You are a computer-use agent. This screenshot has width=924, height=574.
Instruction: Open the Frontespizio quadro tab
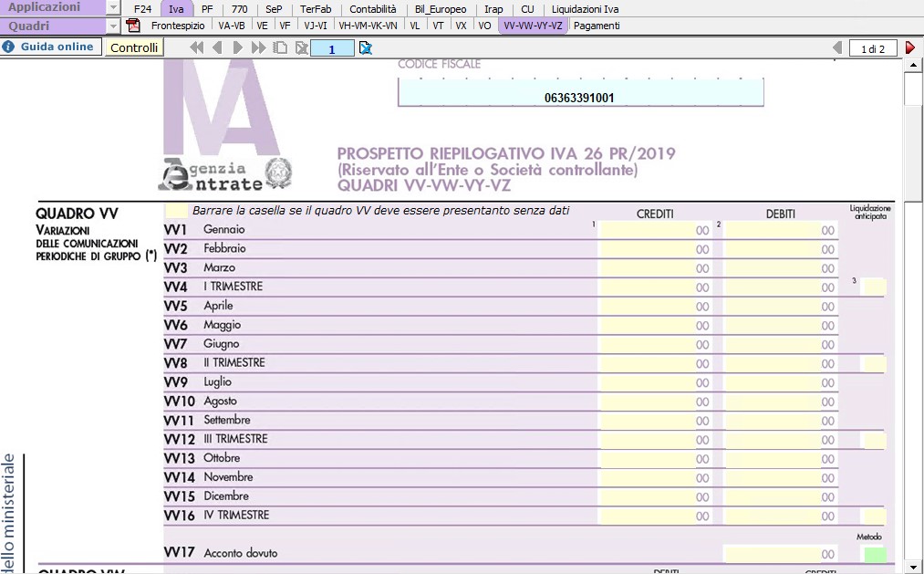click(178, 26)
